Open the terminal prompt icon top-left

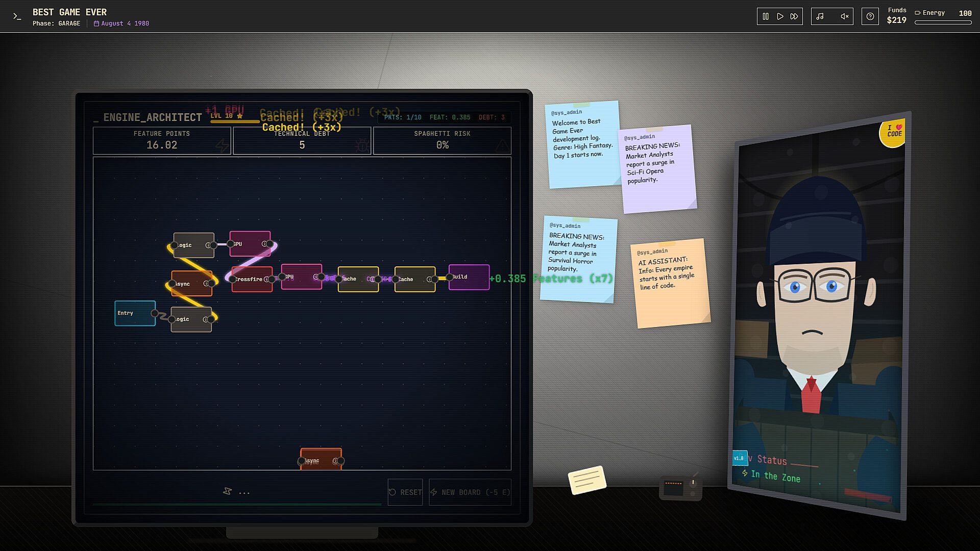pos(17,16)
